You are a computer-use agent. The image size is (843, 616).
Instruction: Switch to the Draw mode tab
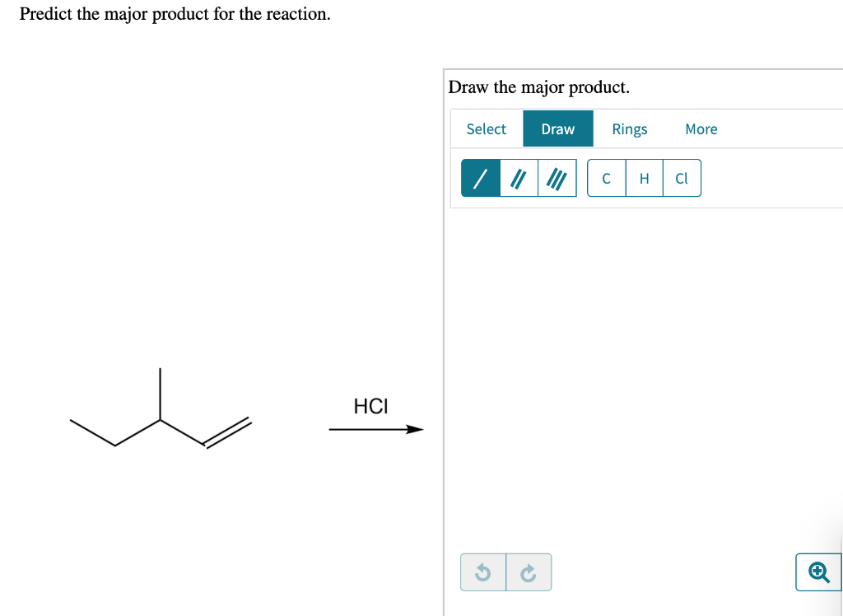pos(558,128)
